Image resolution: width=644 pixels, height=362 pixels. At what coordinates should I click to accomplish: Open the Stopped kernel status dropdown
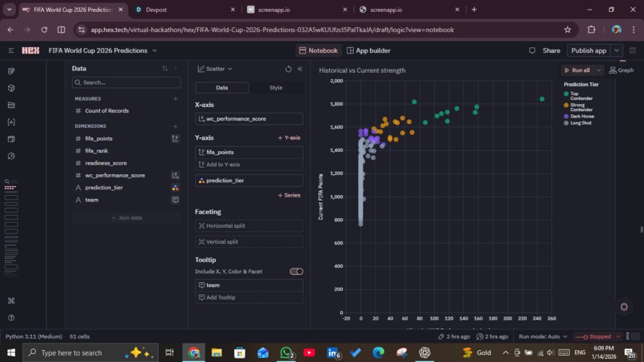pyautogui.click(x=598, y=336)
